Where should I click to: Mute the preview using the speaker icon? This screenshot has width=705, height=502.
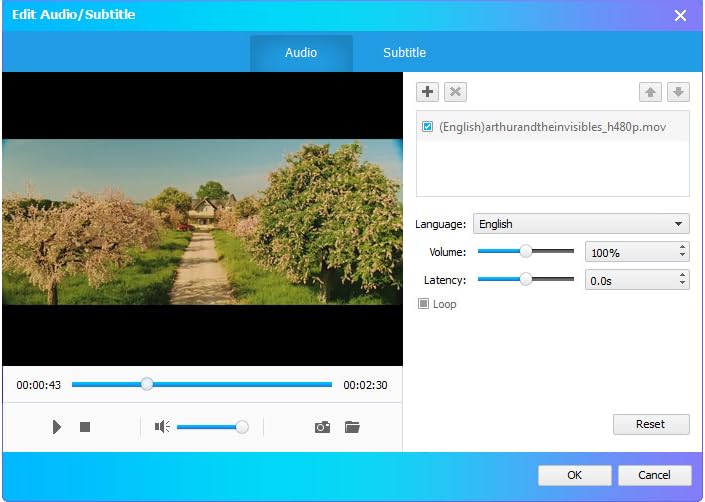tap(162, 427)
